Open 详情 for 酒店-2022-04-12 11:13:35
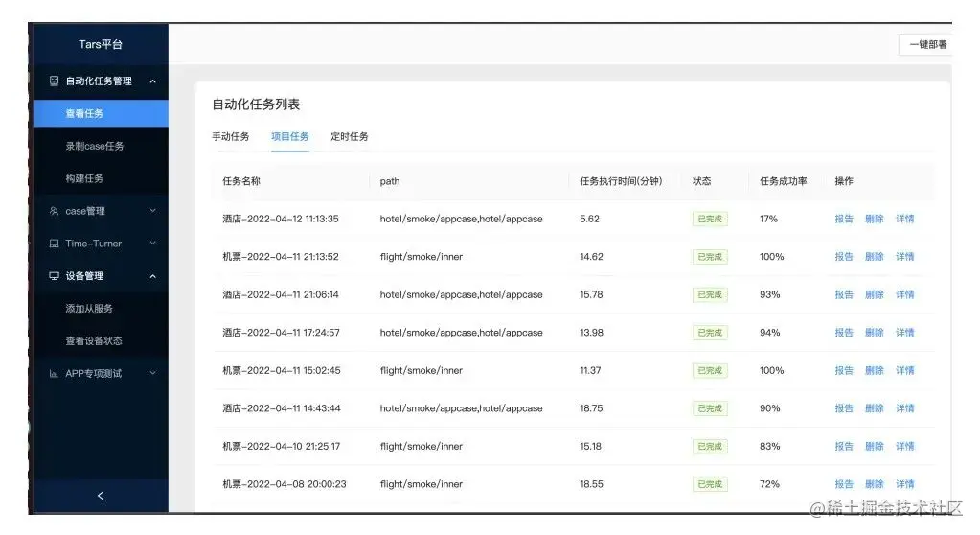This screenshot has height=535, width=980. (905, 219)
